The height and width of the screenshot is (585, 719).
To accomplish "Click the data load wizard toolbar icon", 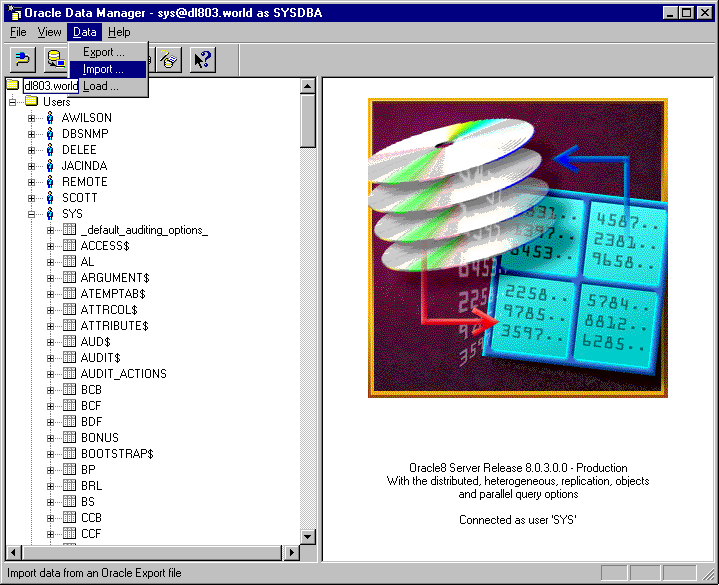I will [x=169, y=60].
